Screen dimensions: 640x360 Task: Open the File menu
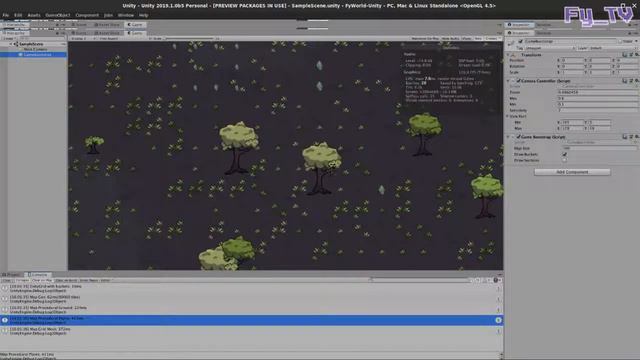click(x=6, y=15)
